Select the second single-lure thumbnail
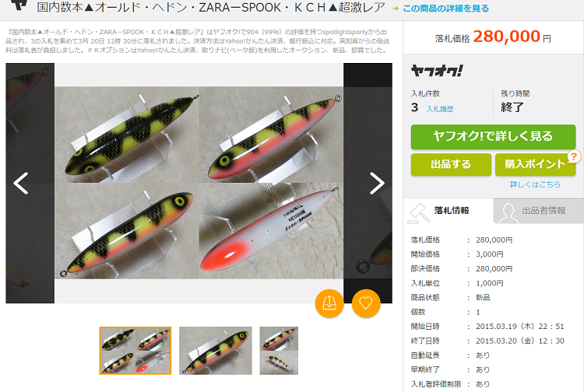The height and width of the screenshot is (392, 584). 215,350
